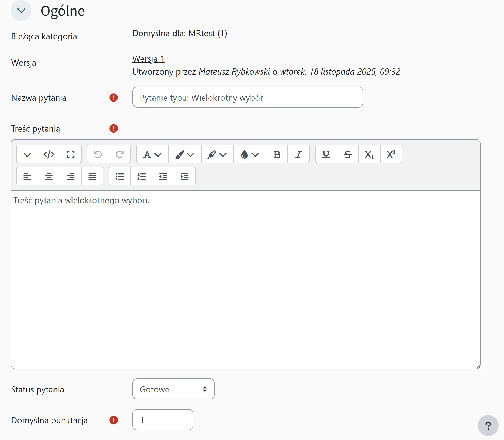Collapse the Ogólne section
The height and width of the screenshot is (440, 504).
(21, 11)
